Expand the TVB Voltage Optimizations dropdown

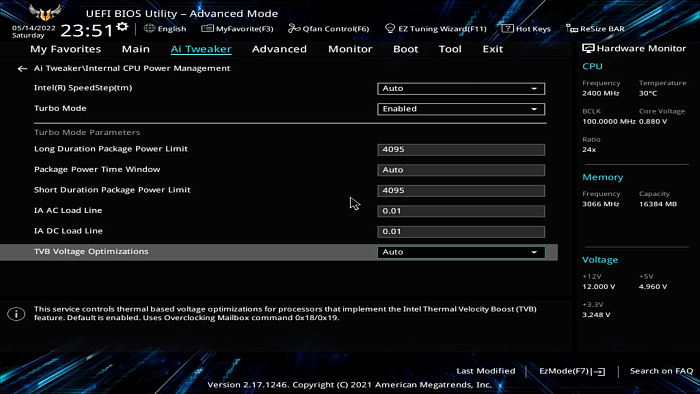point(461,252)
